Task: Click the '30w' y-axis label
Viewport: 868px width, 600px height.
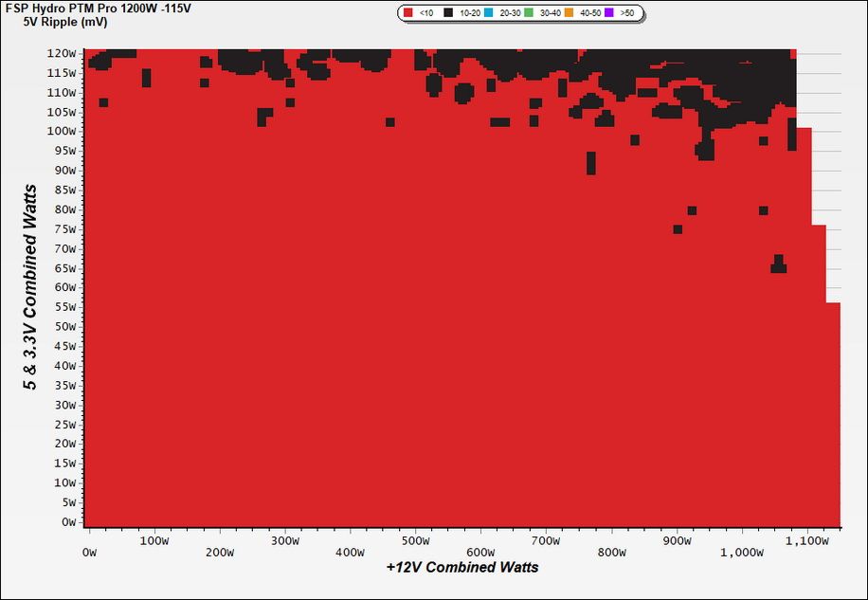Action: pos(64,405)
